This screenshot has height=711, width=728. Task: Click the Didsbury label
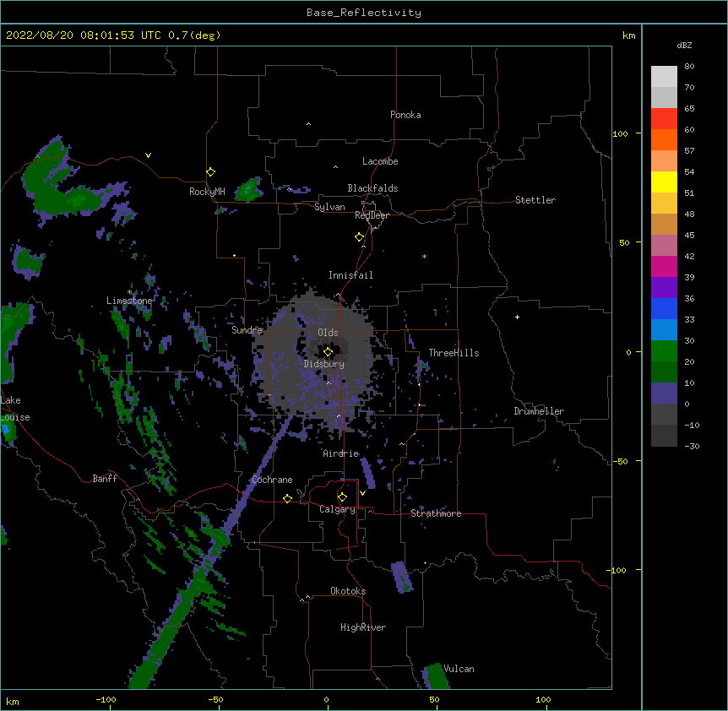(x=324, y=364)
